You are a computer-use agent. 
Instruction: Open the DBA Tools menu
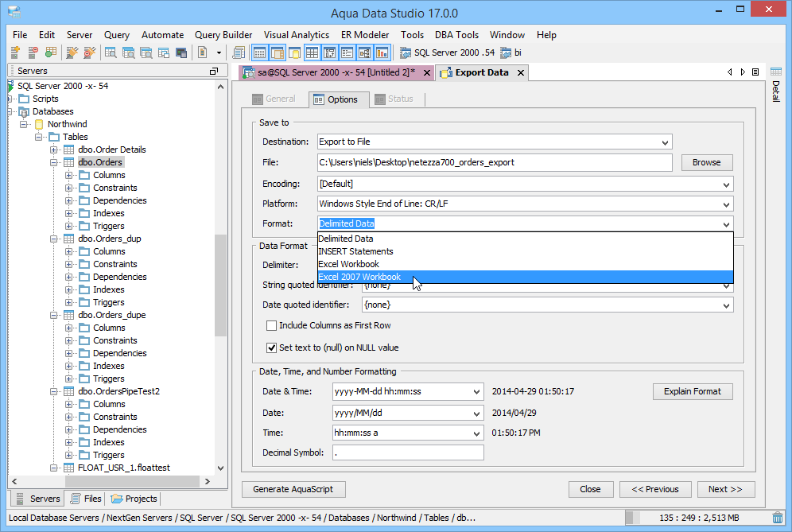[456, 35]
